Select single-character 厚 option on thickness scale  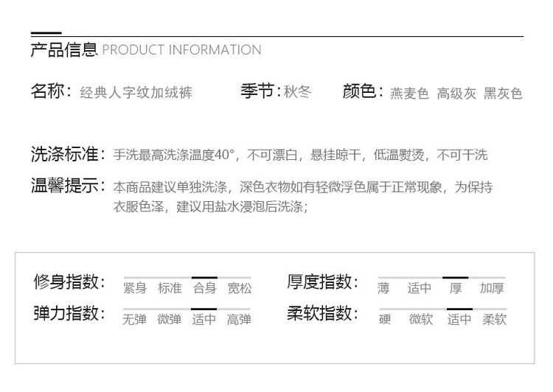456,288
